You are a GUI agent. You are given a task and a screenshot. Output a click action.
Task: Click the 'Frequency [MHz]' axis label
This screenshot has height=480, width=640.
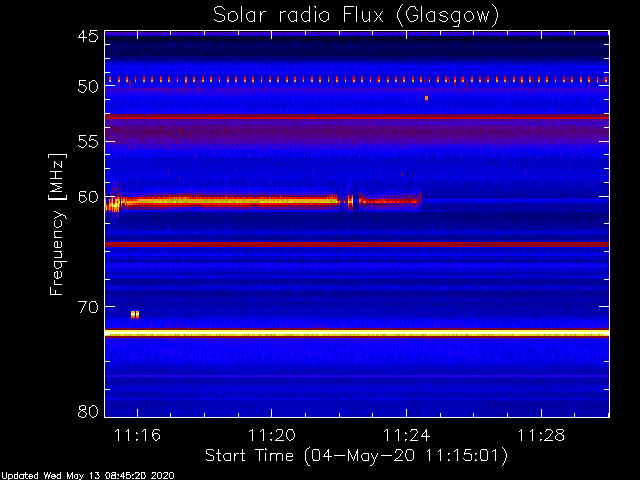click(x=57, y=224)
